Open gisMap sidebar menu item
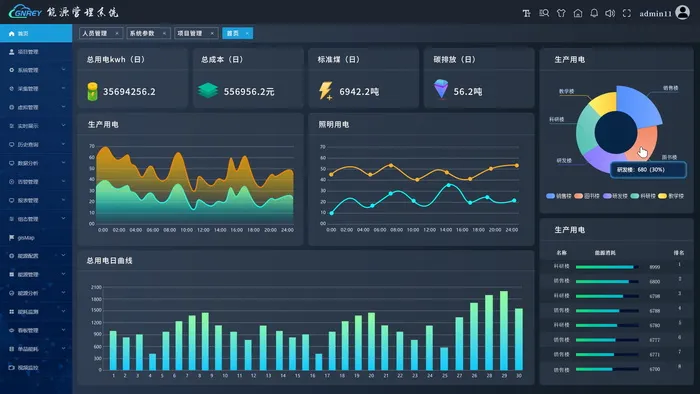This screenshot has width=700, height=394. coord(36,237)
